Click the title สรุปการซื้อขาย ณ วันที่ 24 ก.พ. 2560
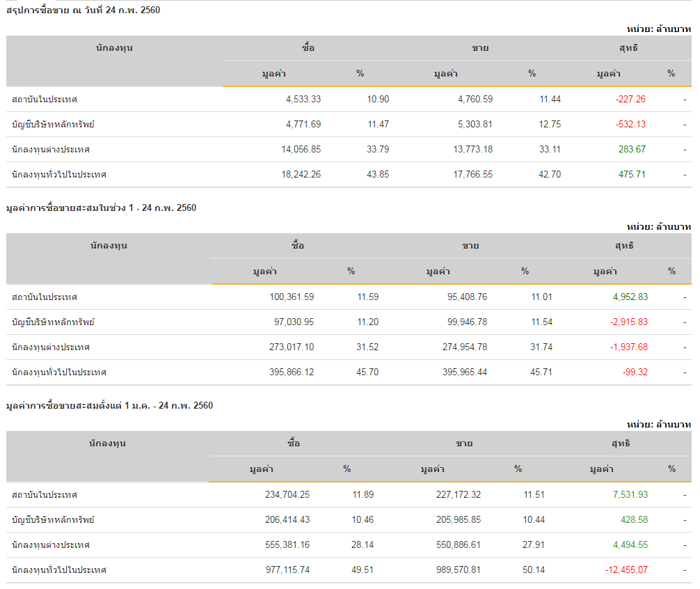This screenshot has height=589, width=700. coord(83,10)
